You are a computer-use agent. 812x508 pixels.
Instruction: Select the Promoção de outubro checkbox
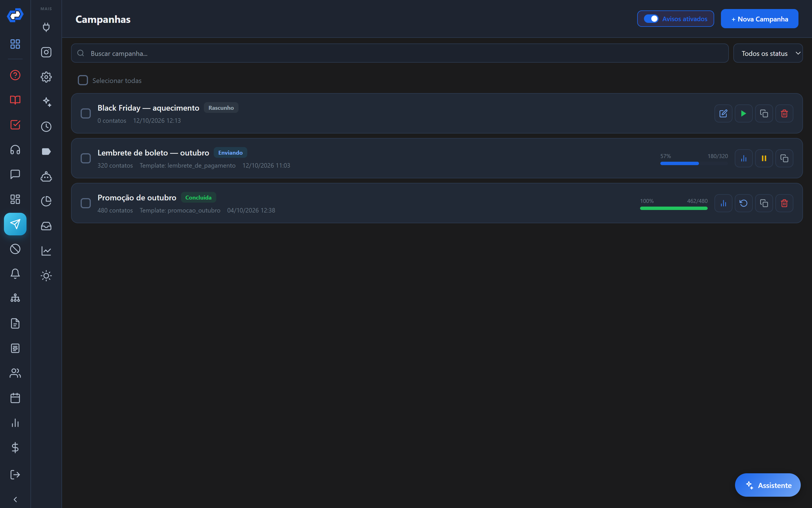click(x=85, y=203)
